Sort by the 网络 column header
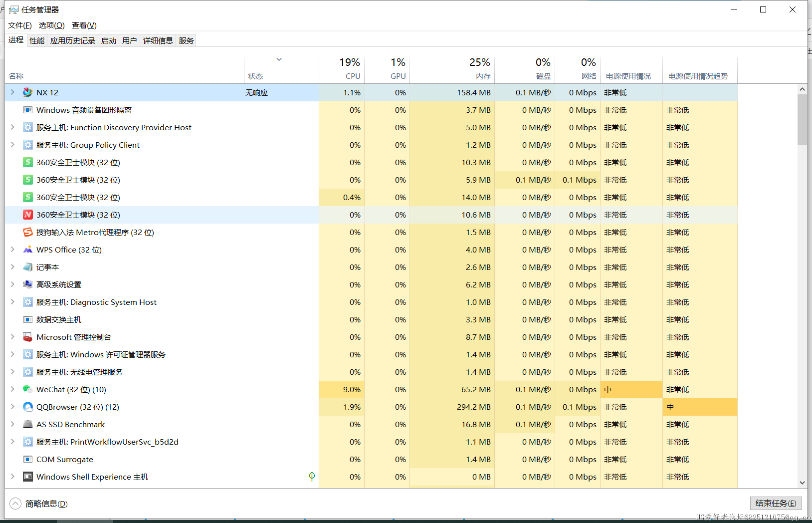 (x=578, y=69)
